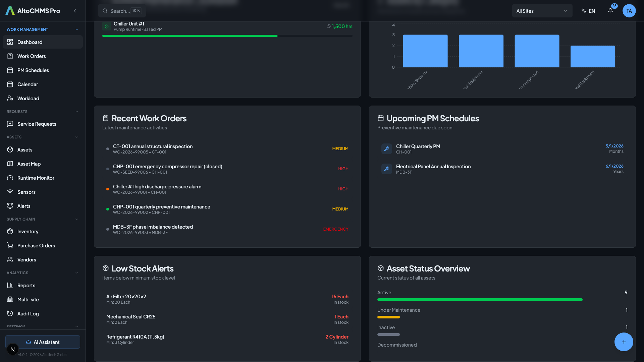View the Sensors page
644x362 pixels.
[26, 192]
